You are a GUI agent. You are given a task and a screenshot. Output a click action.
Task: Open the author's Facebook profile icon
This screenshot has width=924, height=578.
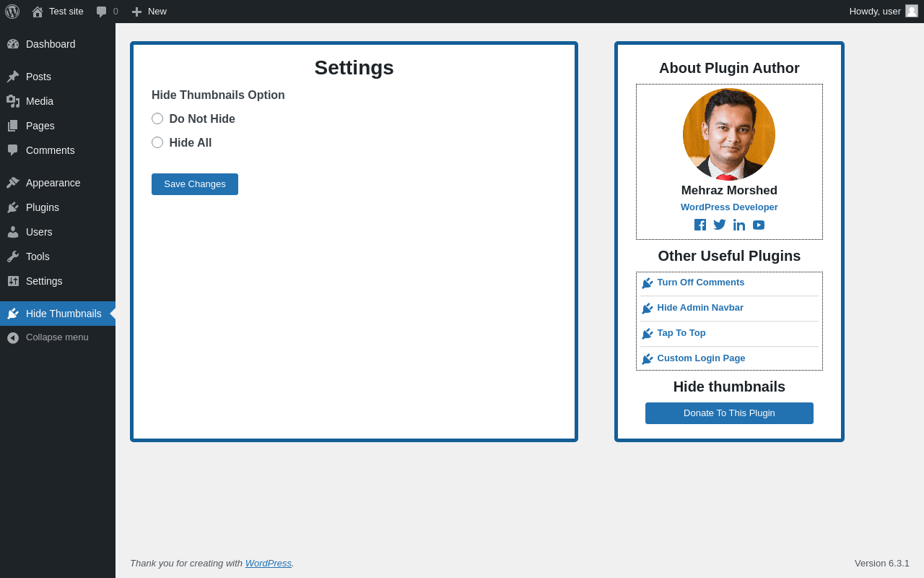(700, 225)
